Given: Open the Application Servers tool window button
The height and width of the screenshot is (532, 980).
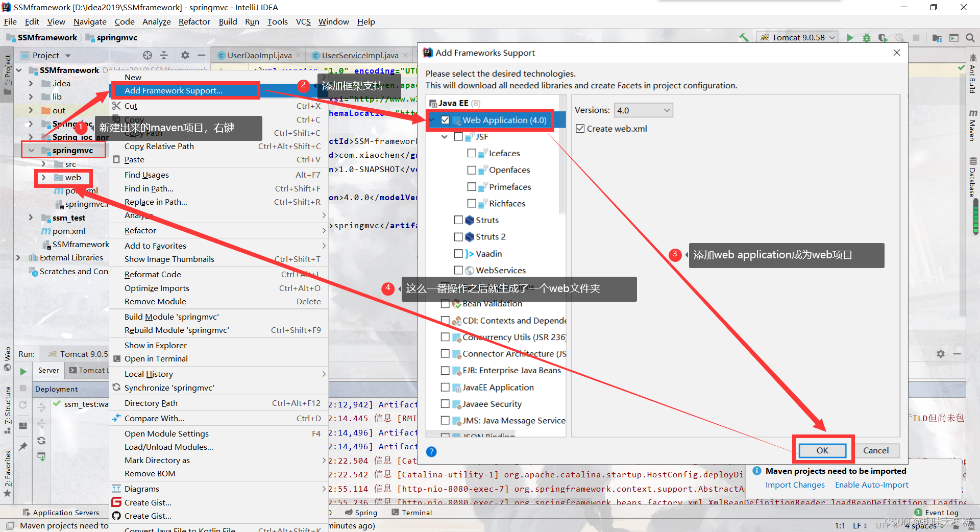Looking at the screenshot, I should click(61, 513).
